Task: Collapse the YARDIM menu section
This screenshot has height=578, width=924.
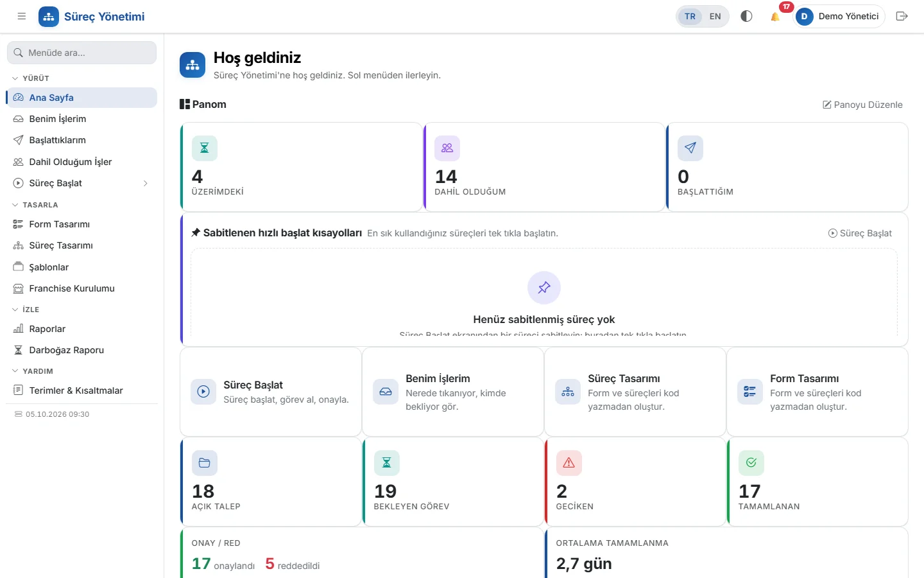Action: point(33,371)
